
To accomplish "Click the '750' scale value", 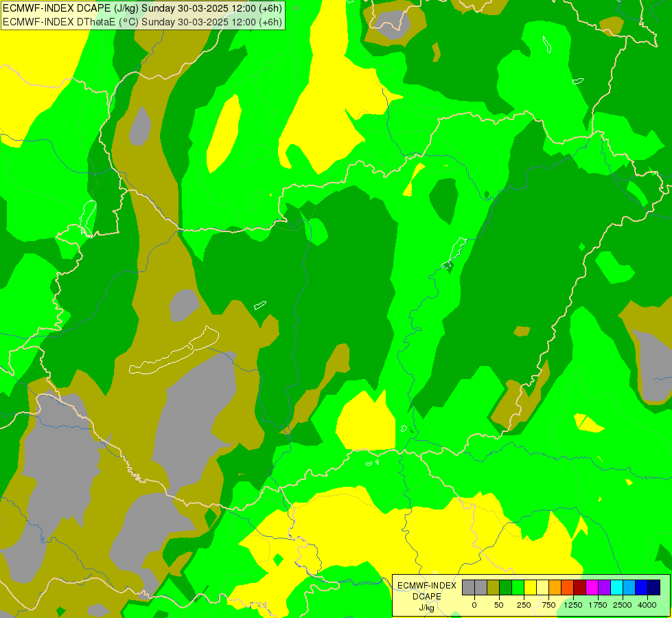I will (548, 605).
